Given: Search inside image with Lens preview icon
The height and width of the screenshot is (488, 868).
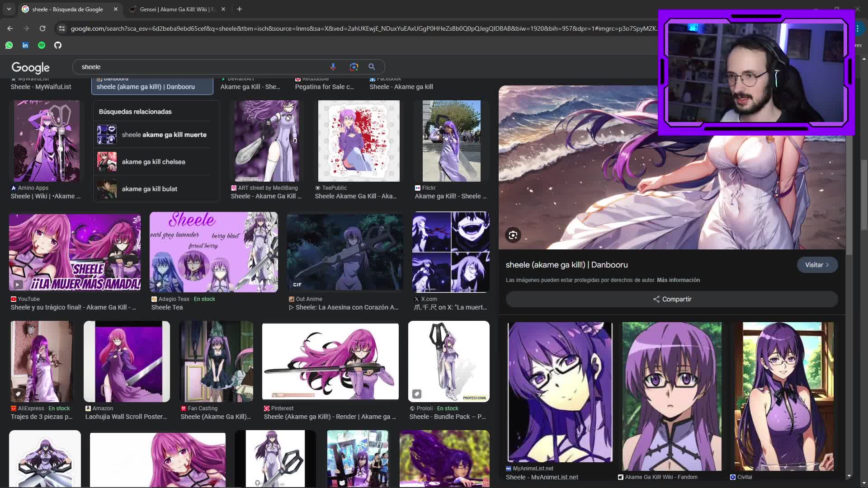Looking at the screenshot, I should click(x=513, y=235).
